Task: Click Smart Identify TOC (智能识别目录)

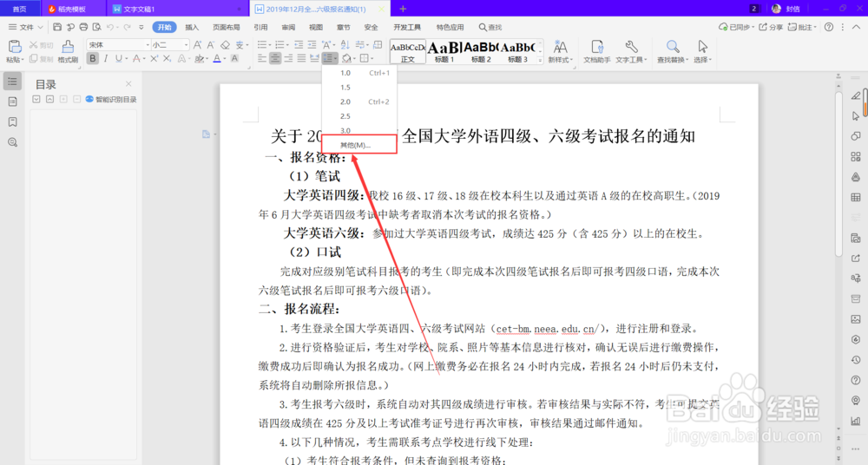Action: [111, 100]
